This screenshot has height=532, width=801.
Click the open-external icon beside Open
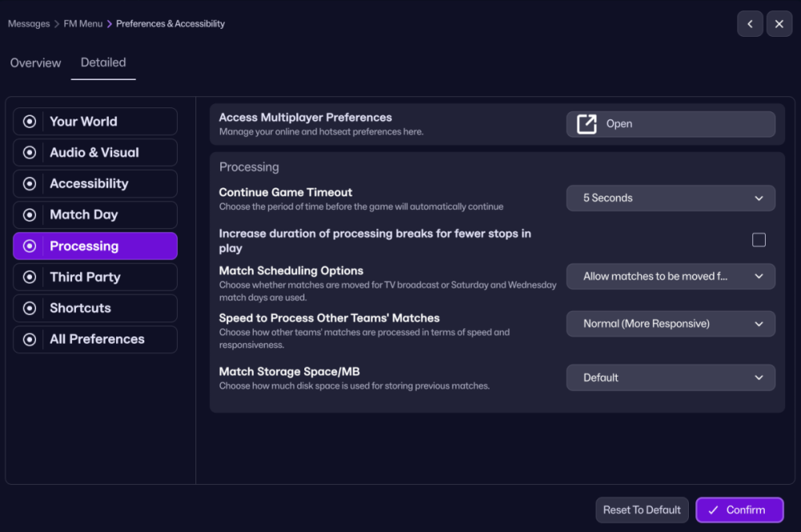587,124
